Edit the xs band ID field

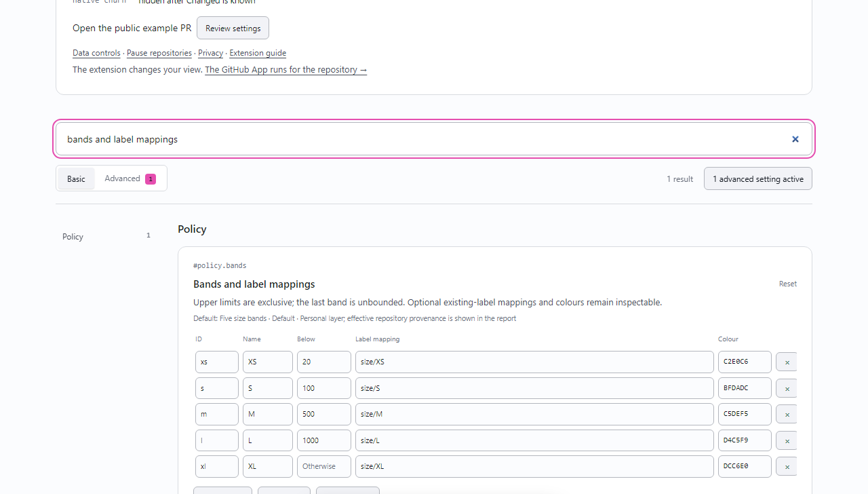point(217,362)
